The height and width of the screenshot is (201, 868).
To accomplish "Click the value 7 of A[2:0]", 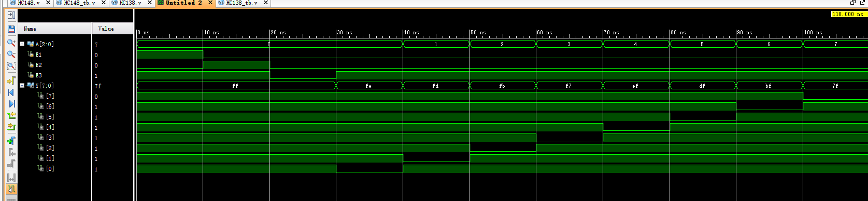I will click(96, 45).
